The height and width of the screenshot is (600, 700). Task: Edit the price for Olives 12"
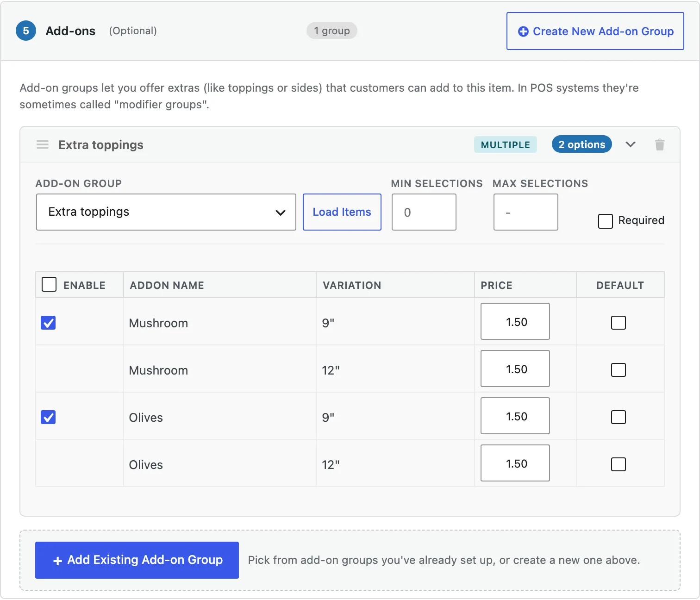(515, 463)
